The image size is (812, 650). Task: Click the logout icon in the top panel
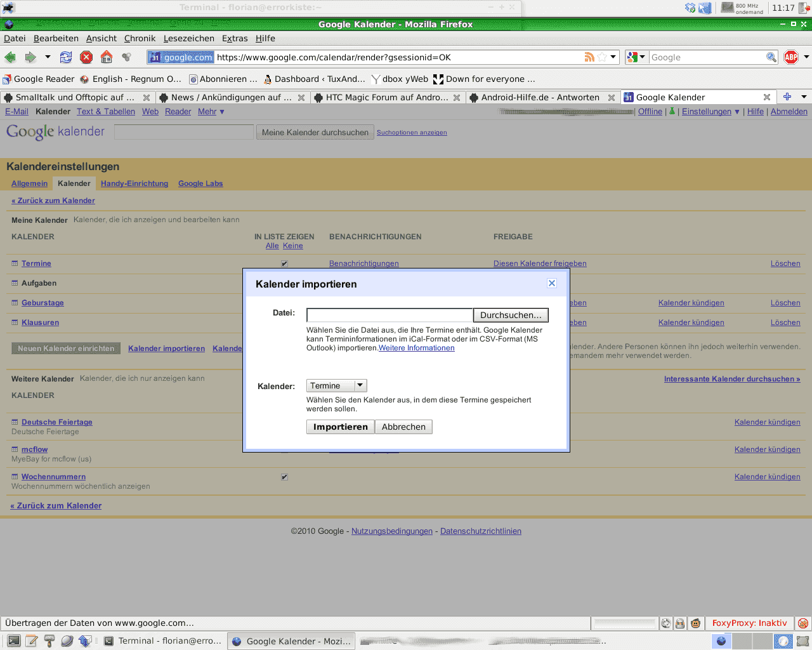click(804, 8)
